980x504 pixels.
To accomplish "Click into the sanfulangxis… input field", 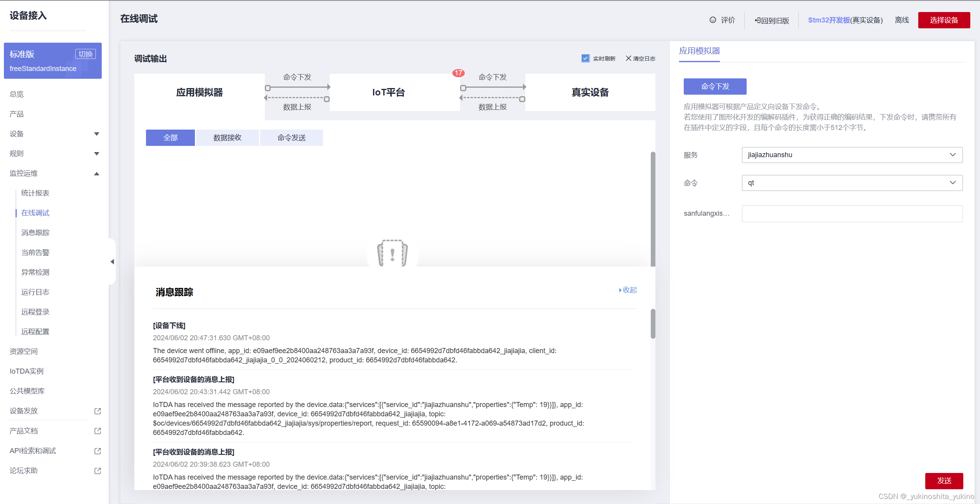I will pyautogui.click(x=852, y=214).
